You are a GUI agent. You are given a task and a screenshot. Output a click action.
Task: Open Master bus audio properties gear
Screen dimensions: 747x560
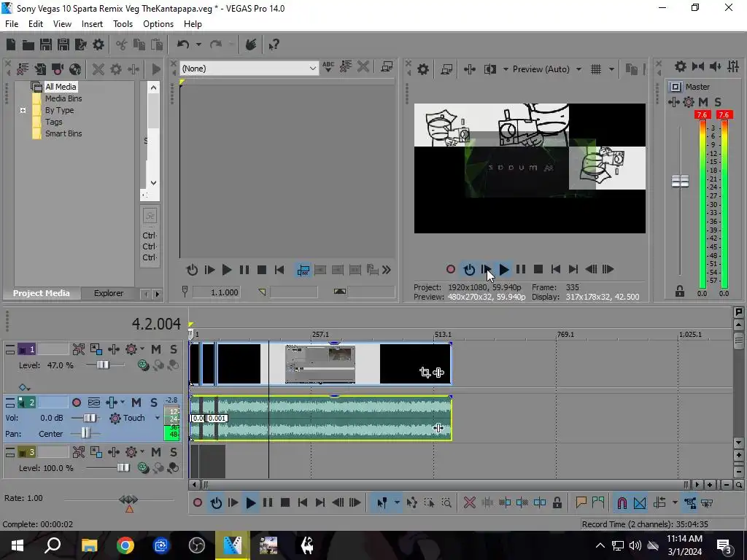(681, 66)
